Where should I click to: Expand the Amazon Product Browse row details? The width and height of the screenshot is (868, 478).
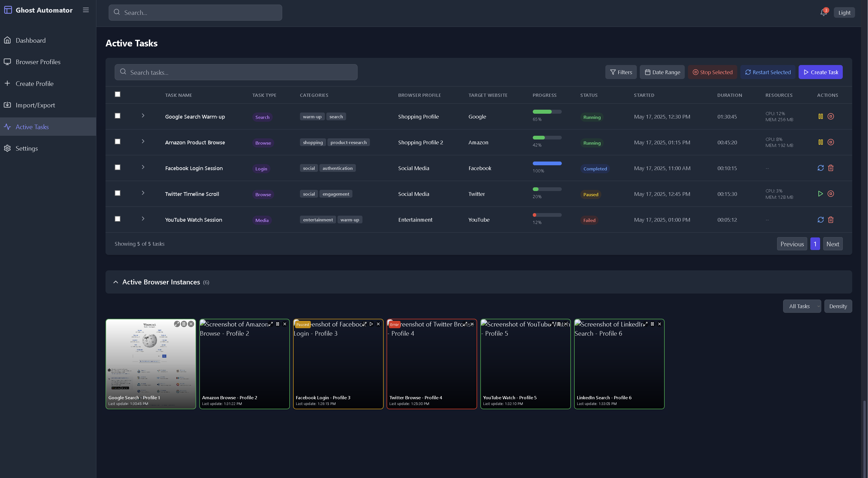coord(143,141)
